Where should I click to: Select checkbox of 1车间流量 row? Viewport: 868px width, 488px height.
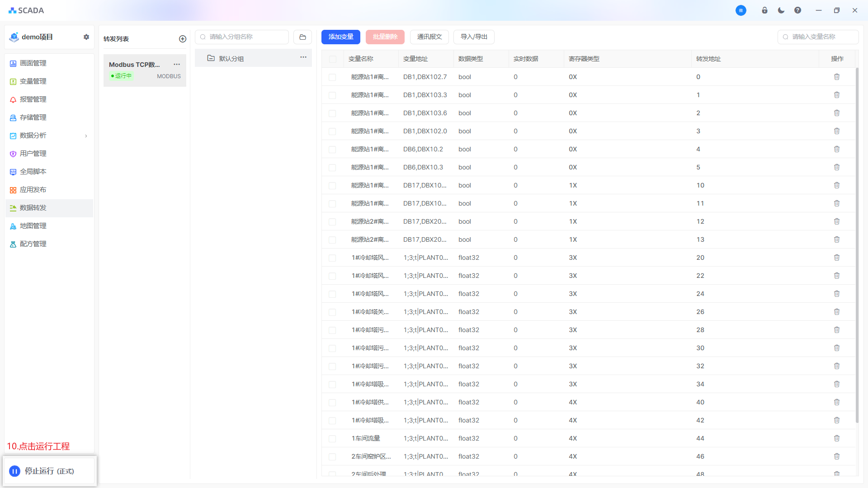pyautogui.click(x=332, y=439)
